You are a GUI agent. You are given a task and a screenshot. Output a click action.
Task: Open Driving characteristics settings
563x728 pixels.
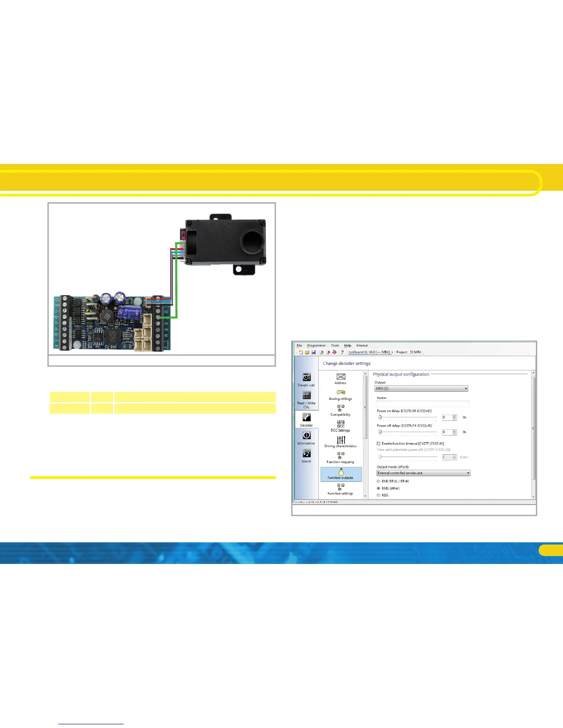pos(340,442)
